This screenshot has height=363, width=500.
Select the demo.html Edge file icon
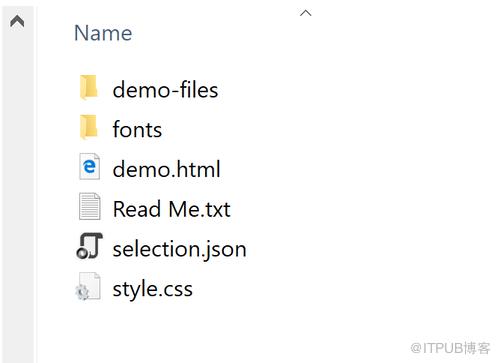[x=89, y=166]
